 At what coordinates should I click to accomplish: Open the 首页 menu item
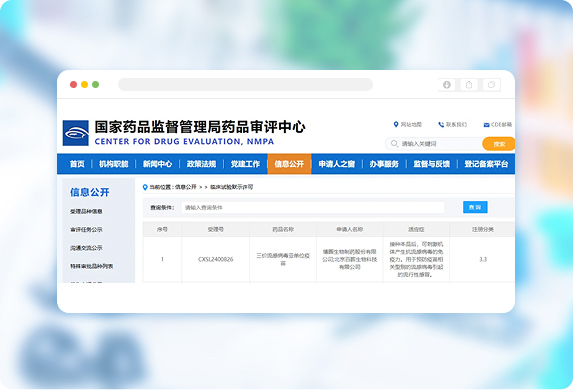77,164
